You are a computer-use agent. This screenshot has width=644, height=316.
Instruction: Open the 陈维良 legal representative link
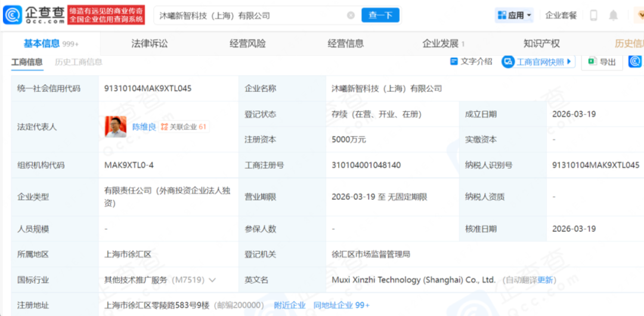(144, 126)
